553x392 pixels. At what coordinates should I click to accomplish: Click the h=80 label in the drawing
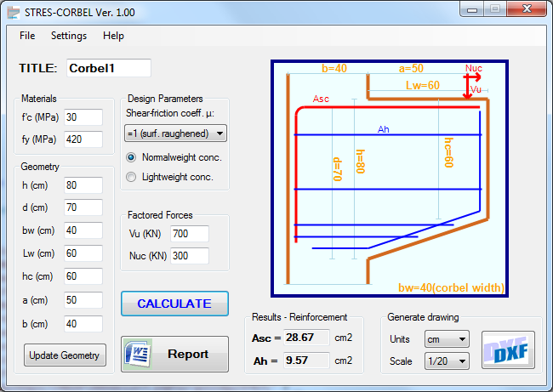pos(360,162)
